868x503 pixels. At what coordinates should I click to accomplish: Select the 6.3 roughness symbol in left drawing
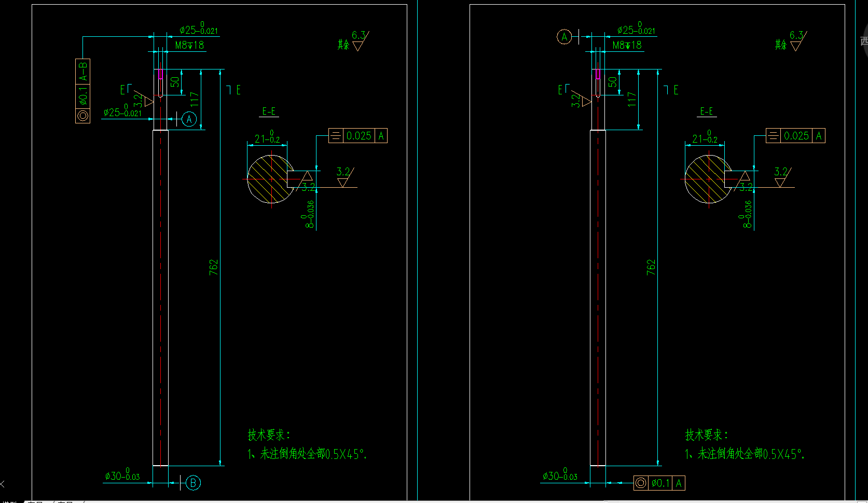(x=359, y=40)
